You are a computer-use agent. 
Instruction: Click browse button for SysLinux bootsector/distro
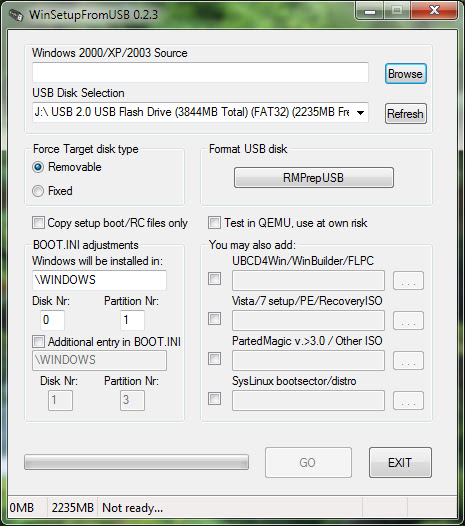point(408,401)
